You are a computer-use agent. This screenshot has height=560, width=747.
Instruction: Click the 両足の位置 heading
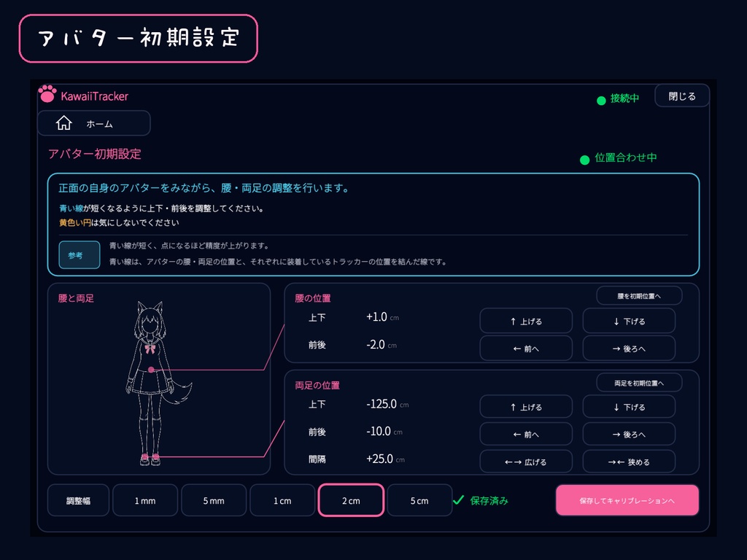pyautogui.click(x=317, y=385)
